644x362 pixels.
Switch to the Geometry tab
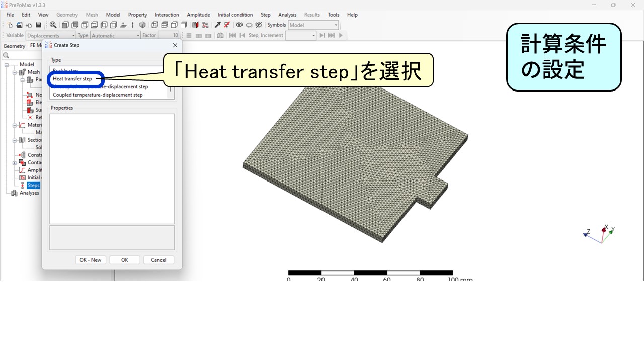[14, 46]
